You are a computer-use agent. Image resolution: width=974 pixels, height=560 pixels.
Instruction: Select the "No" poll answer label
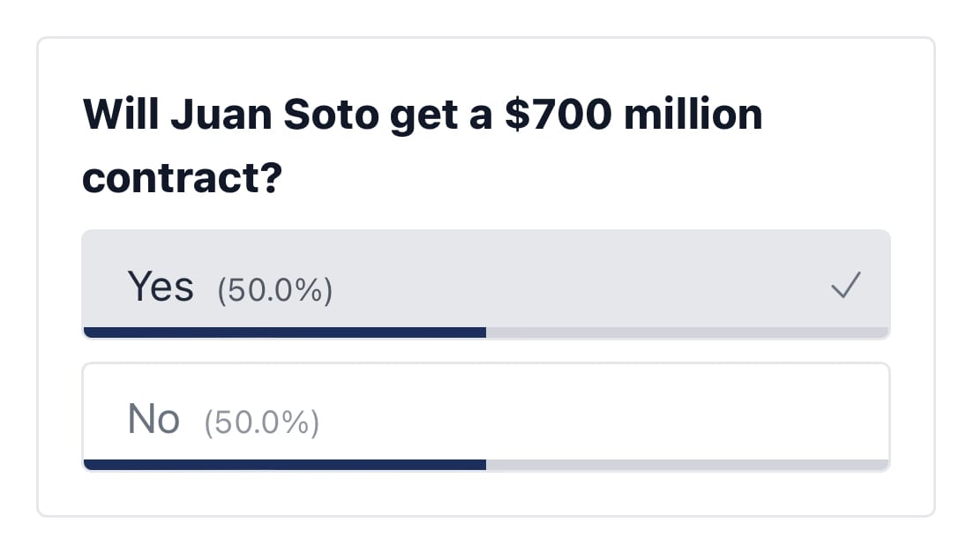(154, 418)
